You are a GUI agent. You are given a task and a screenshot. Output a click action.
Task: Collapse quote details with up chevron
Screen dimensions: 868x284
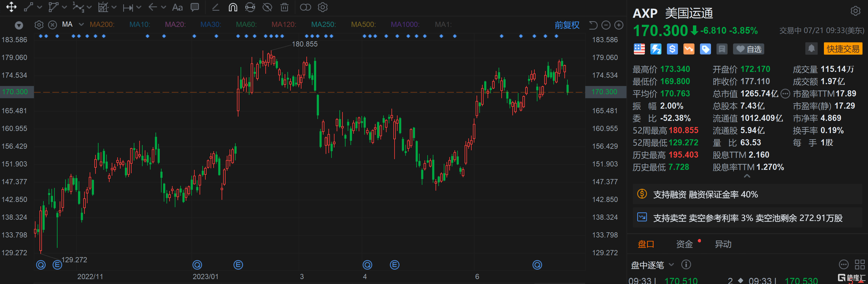click(x=747, y=176)
